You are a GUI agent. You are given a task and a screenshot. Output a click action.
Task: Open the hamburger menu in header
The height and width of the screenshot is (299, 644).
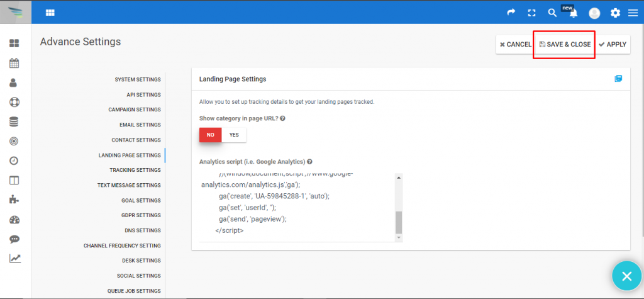(633, 13)
